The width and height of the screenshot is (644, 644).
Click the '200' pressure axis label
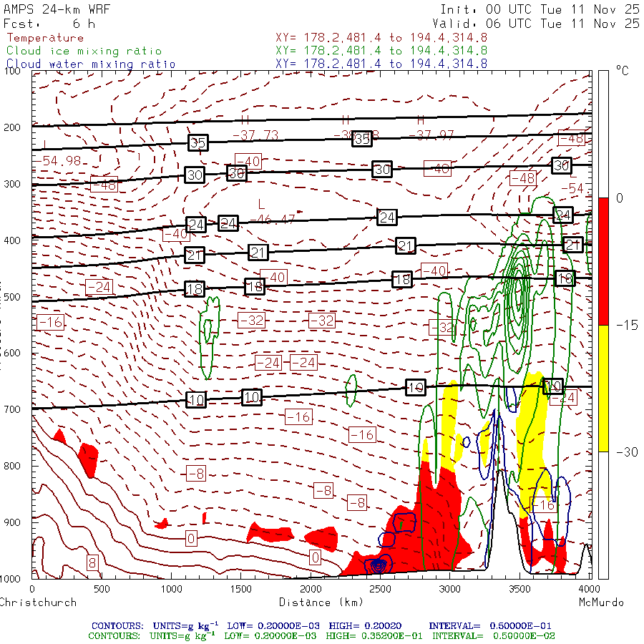12,128
